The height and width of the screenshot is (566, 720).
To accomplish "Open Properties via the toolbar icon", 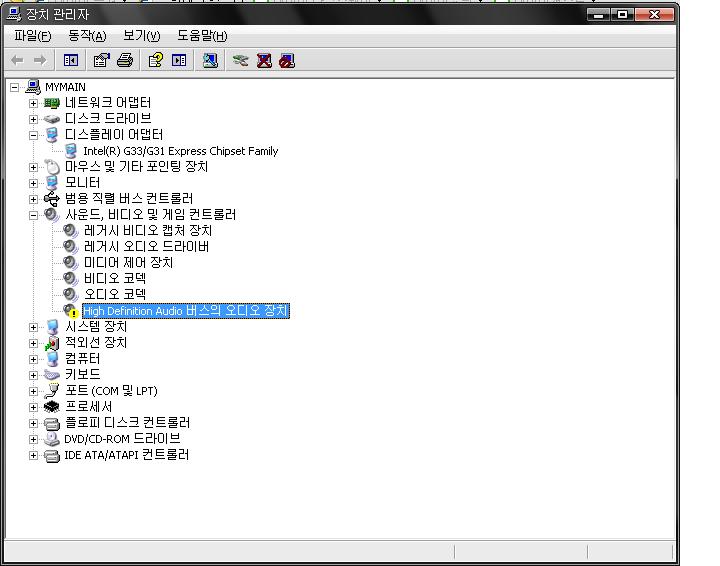I will tap(101, 60).
